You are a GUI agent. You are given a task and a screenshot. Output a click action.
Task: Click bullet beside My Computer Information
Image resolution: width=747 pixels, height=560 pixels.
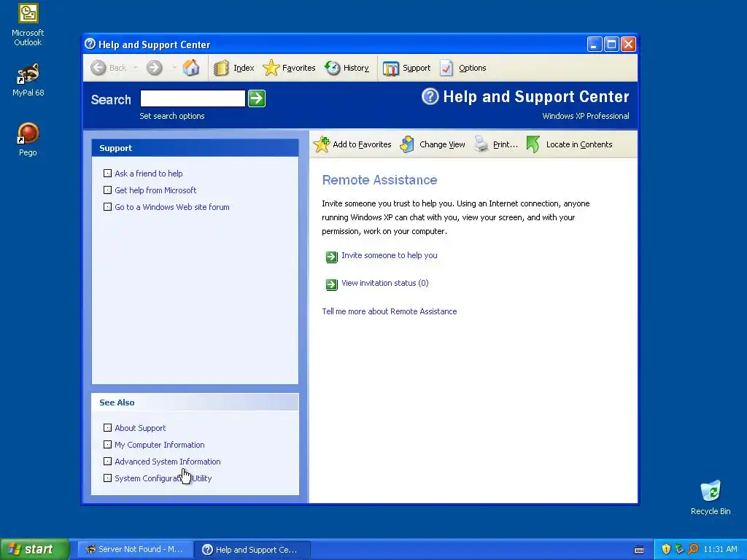point(108,444)
